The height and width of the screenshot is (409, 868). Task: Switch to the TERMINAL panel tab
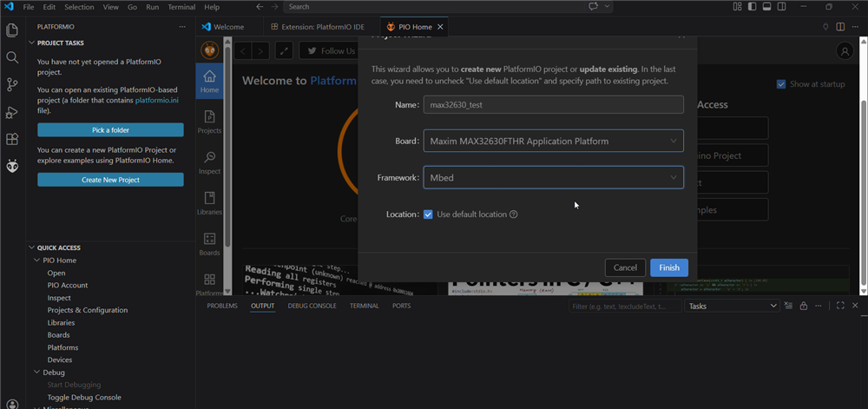click(365, 306)
